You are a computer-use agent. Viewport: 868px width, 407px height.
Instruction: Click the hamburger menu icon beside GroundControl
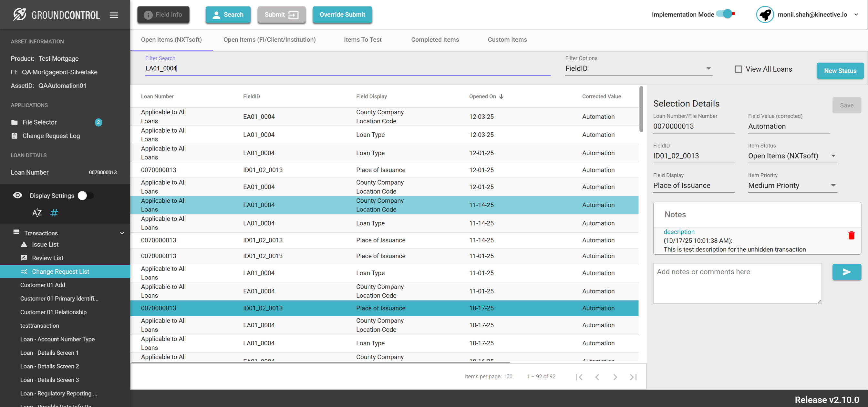click(114, 15)
